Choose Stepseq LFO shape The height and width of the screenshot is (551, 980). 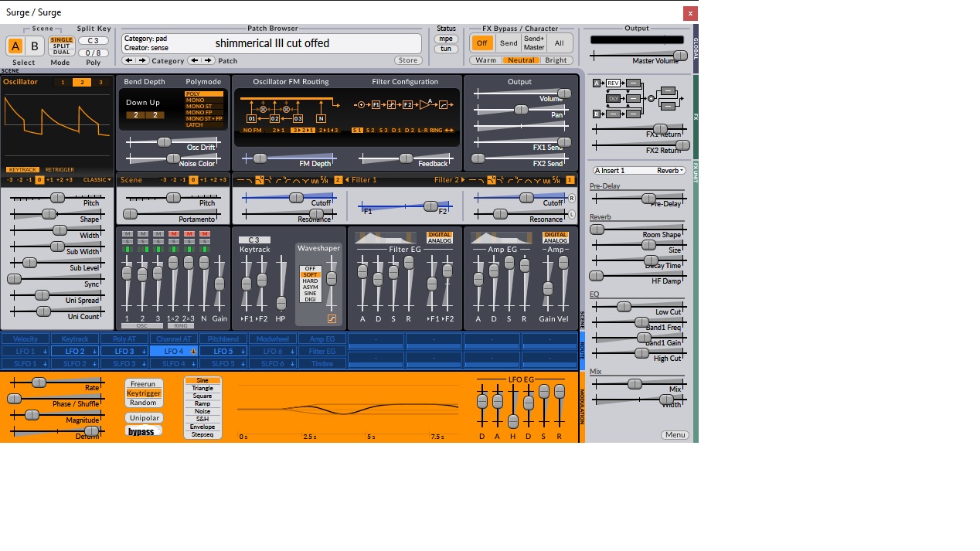tap(202, 434)
